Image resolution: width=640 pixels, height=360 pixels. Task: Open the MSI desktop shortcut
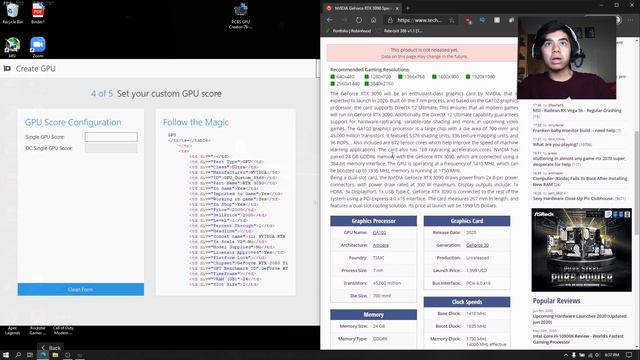pos(12,47)
